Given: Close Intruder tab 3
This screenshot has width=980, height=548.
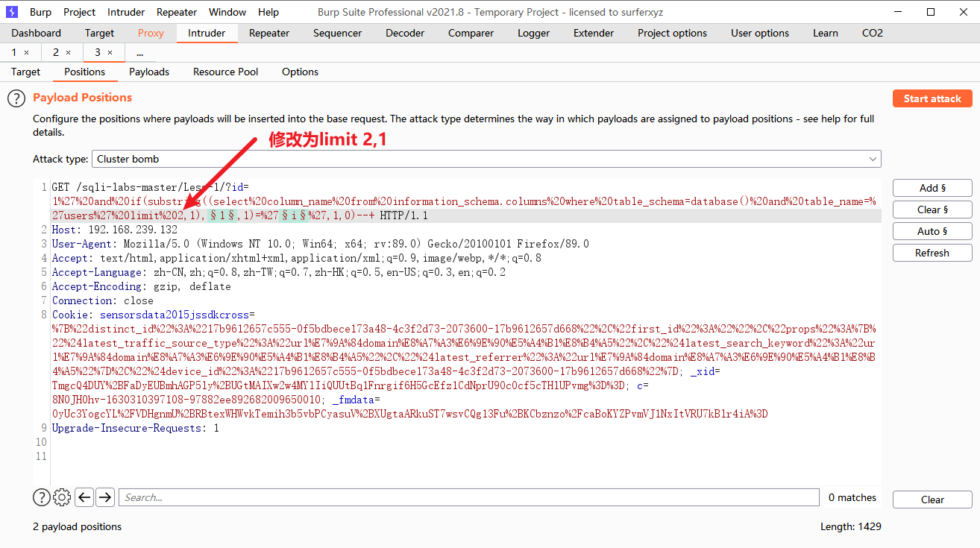Looking at the screenshot, I should (110, 52).
